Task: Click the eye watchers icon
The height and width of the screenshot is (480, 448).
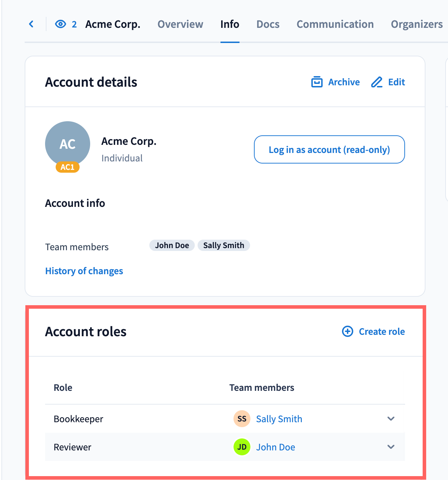Action: coord(61,24)
